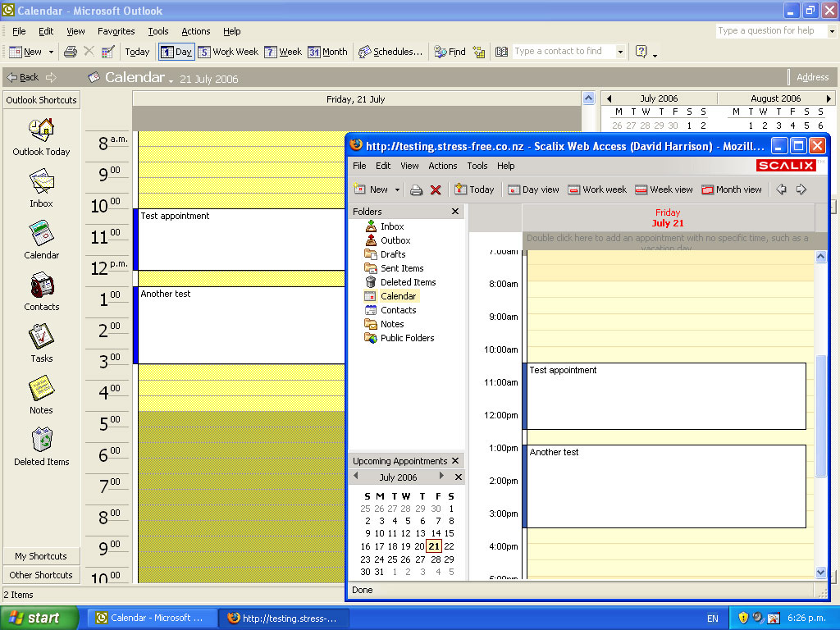Click the Type a contact to find field
The height and width of the screenshot is (630, 840).
564,52
